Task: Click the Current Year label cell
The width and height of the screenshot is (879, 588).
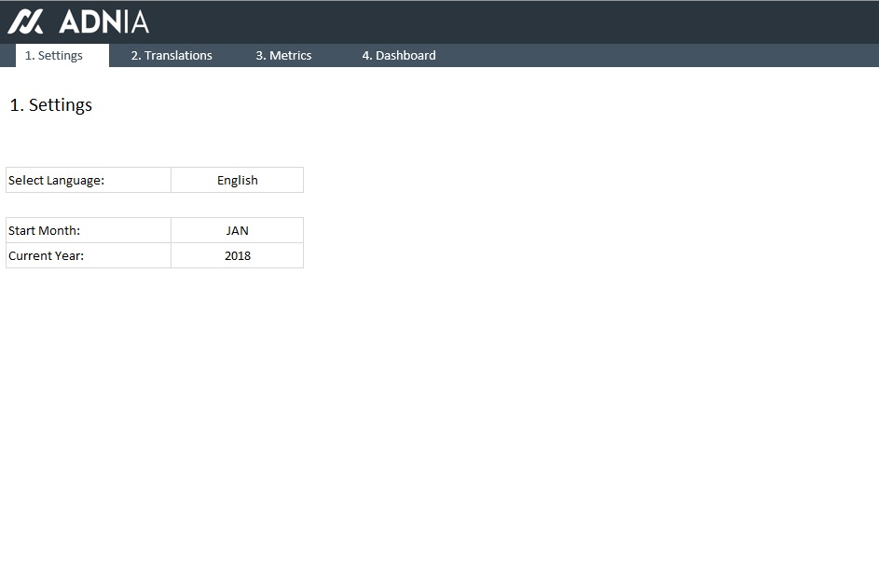Action: tap(88, 255)
